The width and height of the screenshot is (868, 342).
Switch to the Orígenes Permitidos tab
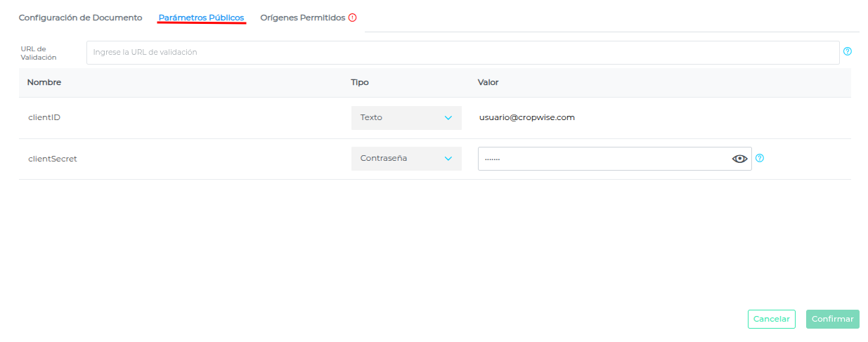coord(302,18)
